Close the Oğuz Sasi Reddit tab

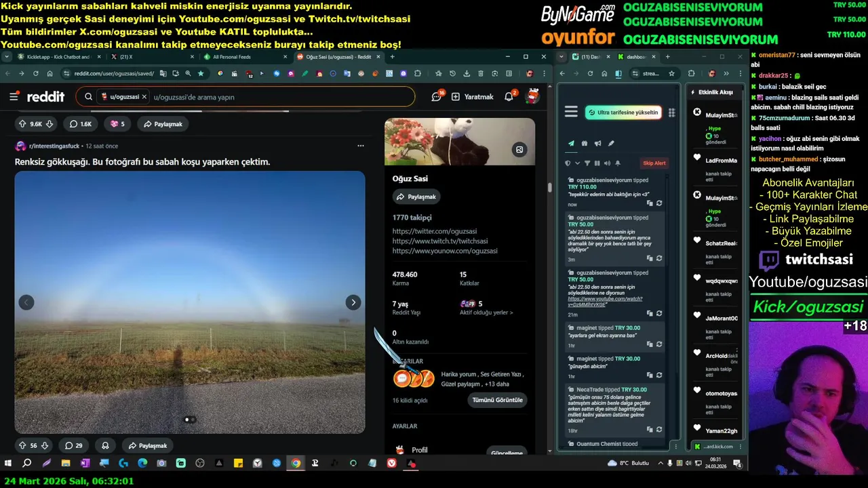tap(378, 57)
